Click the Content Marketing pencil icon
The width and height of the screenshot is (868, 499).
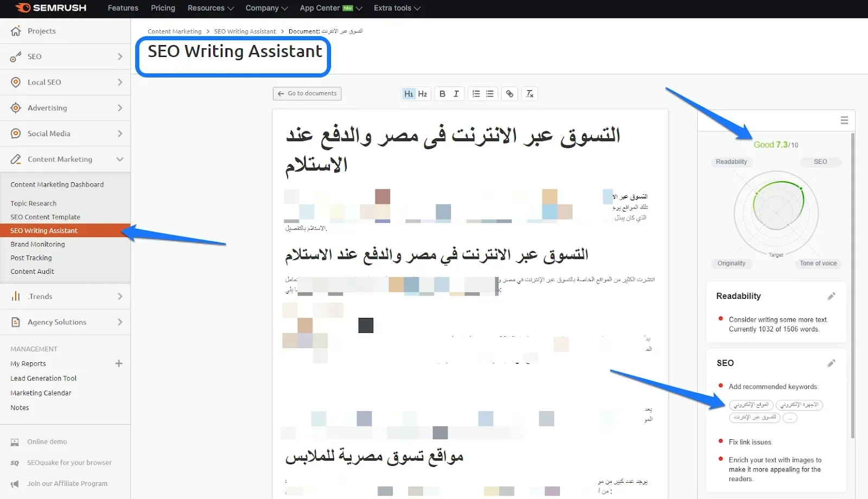[16, 159]
